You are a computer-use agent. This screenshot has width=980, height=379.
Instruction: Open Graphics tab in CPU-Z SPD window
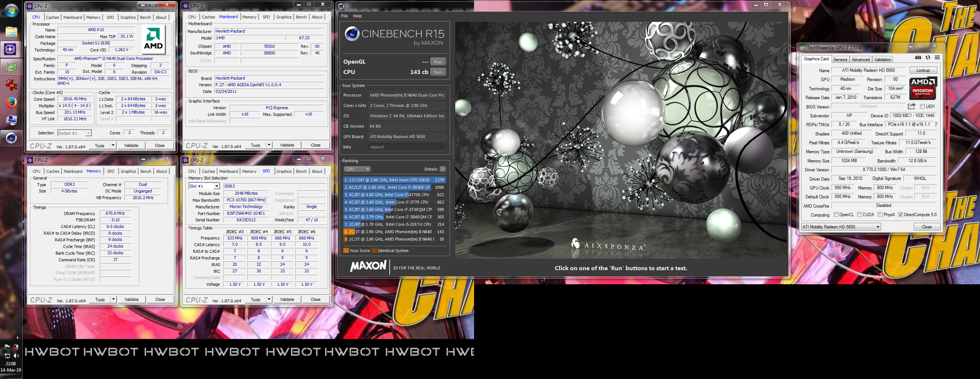click(x=284, y=171)
